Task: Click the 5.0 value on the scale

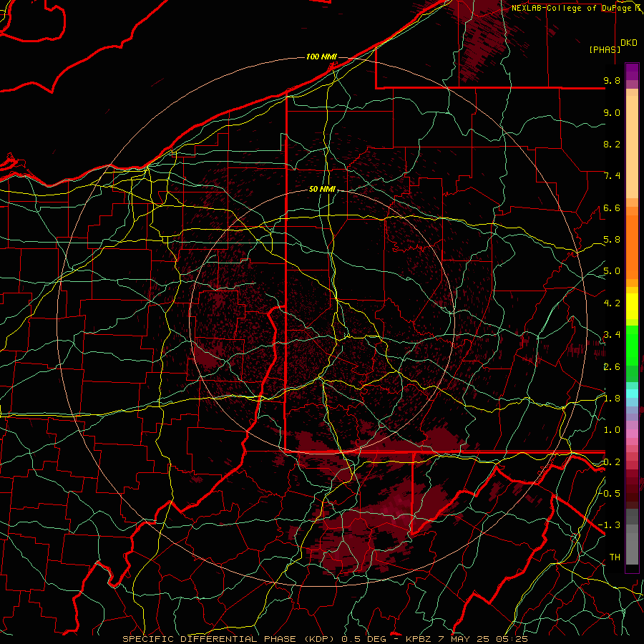Action: coord(612,271)
